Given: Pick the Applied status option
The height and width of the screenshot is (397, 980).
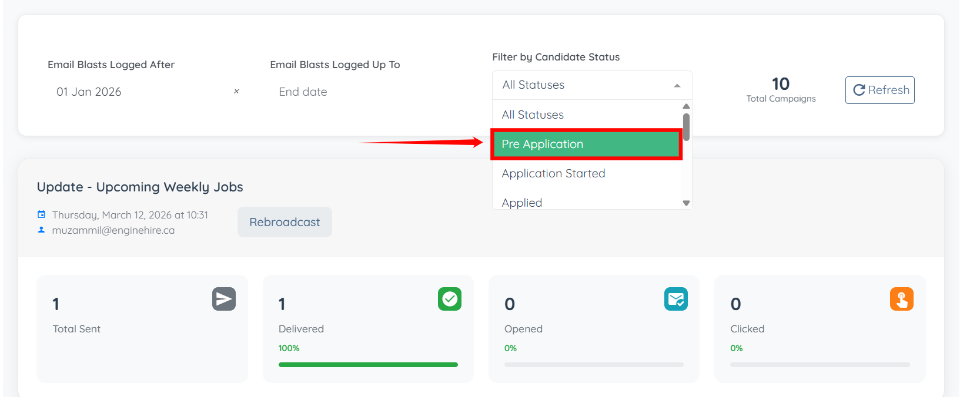Looking at the screenshot, I should coord(522,203).
